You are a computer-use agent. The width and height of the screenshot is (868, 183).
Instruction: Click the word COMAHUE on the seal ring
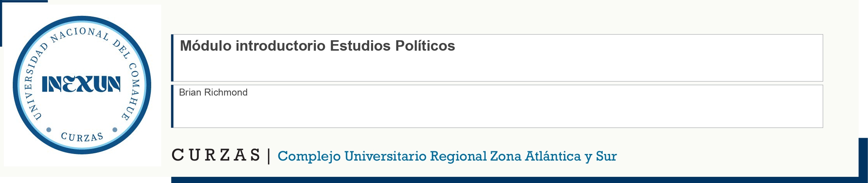click(133, 91)
